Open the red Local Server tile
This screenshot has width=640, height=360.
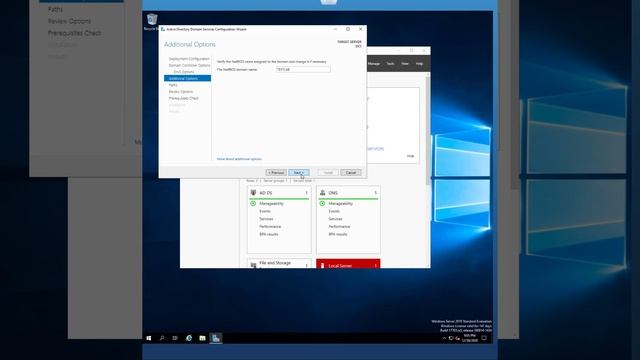tap(348, 264)
